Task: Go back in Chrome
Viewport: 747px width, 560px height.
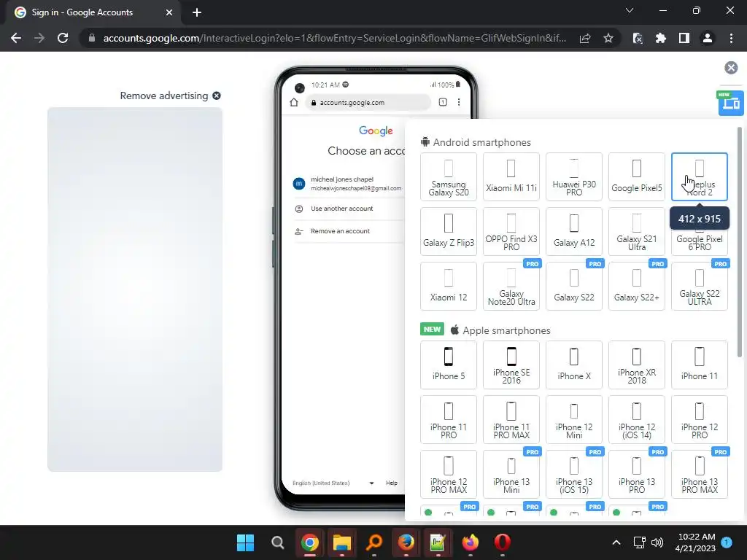Action: 16,38
